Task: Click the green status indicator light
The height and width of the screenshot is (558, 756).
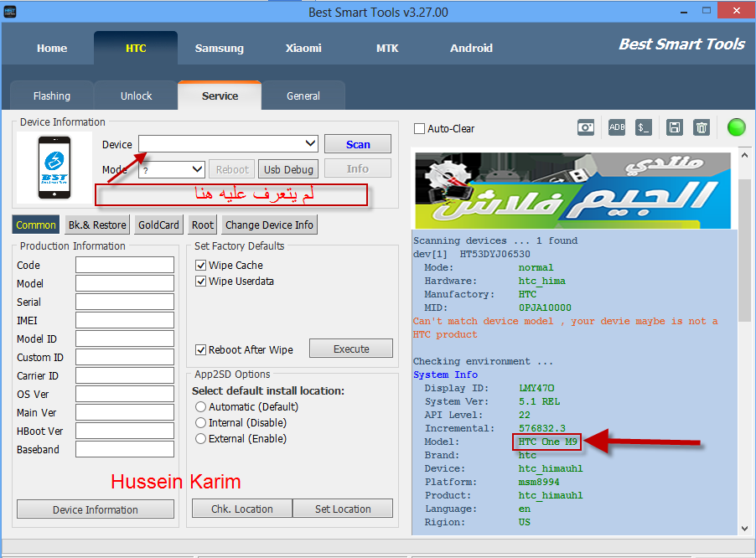Action: point(736,127)
